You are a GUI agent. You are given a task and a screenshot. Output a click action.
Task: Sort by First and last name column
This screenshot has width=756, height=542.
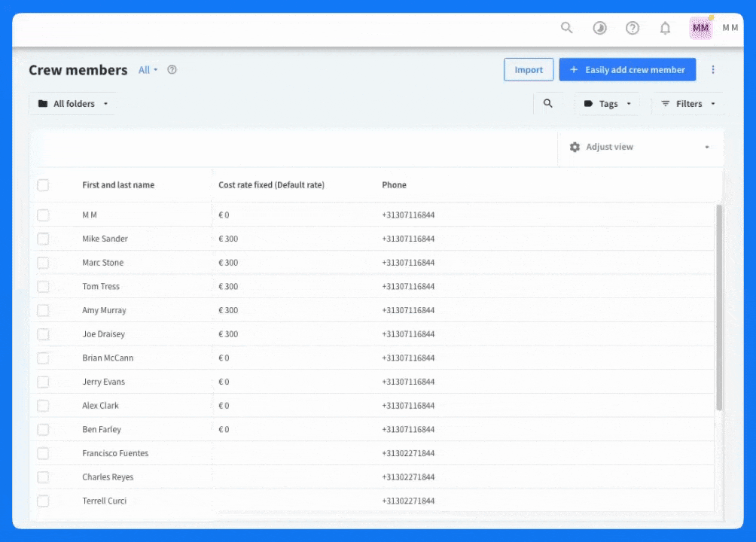tap(118, 184)
